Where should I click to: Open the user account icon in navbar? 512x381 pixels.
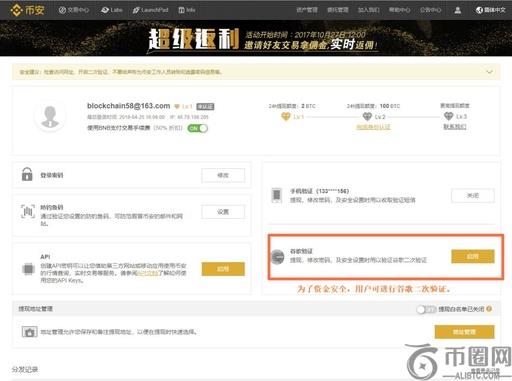coord(458,10)
